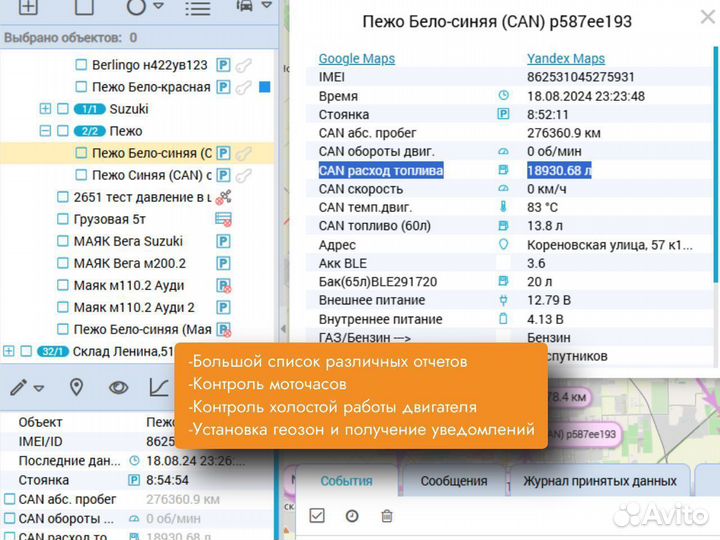
Task: Click the trash delete icon under events
Action: pos(387,516)
